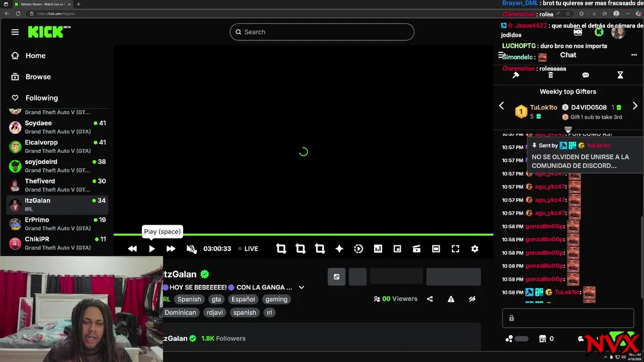Image resolution: width=644 pixels, height=362 pixels.
Task: Click the Dominican tag
Action: 180,313
